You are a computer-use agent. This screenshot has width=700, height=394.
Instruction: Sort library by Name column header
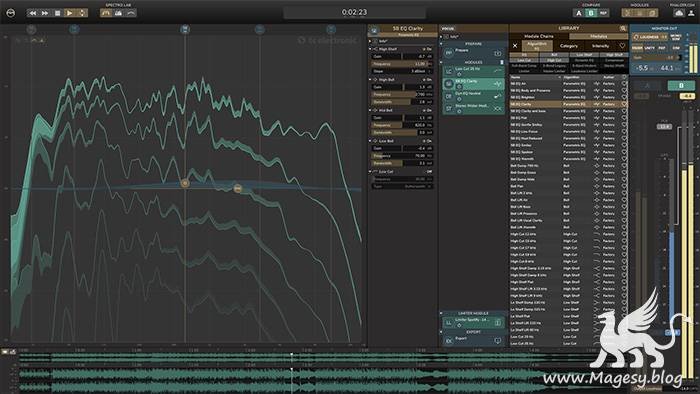(x=535, y=77)
